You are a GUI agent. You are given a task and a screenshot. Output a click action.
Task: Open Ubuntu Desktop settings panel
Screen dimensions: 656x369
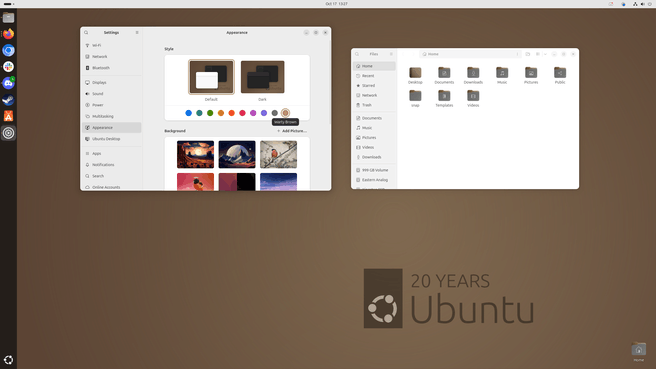coord(112,139)
